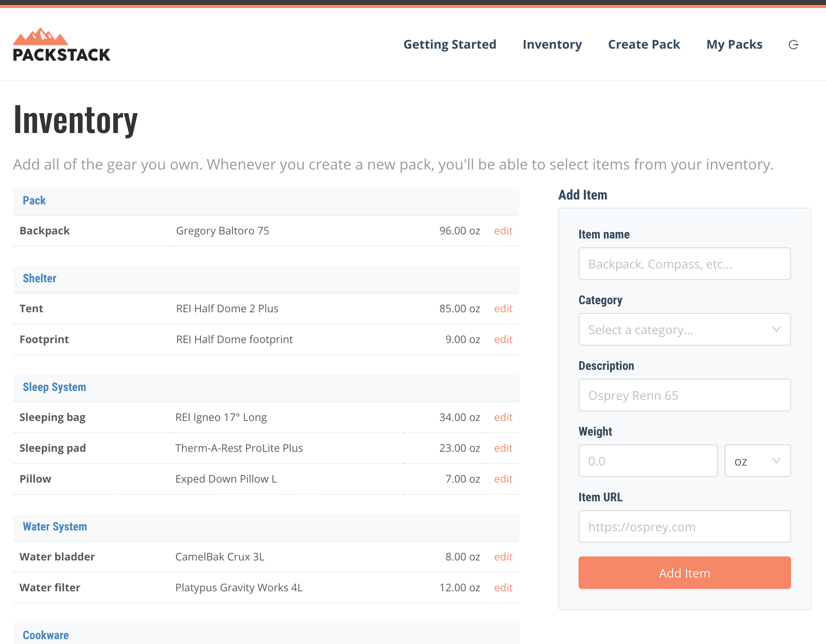This screenshot has height=644, width=826.
Task: Click the Packstack mountain logo
Action: tap(61, 45)
